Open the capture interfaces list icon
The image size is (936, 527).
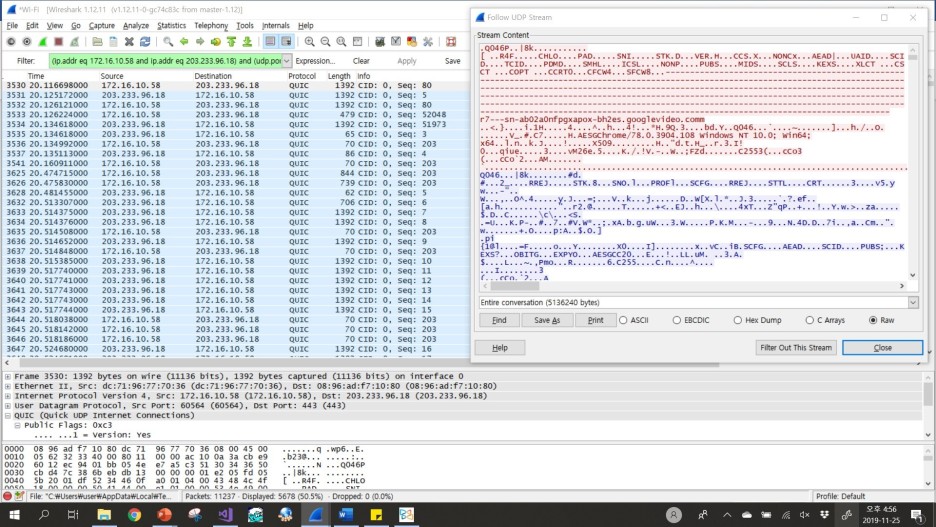pyautogui.click(x=11, y=42)
